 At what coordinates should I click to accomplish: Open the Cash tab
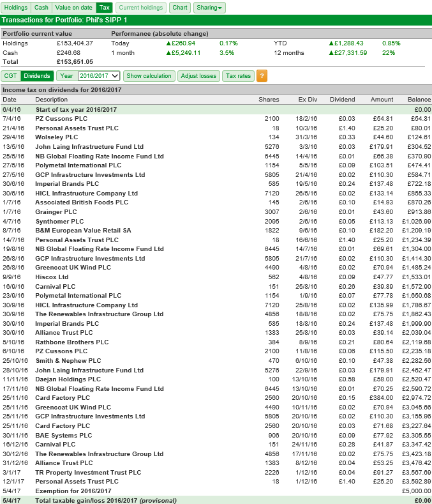(x=41, y=8)
